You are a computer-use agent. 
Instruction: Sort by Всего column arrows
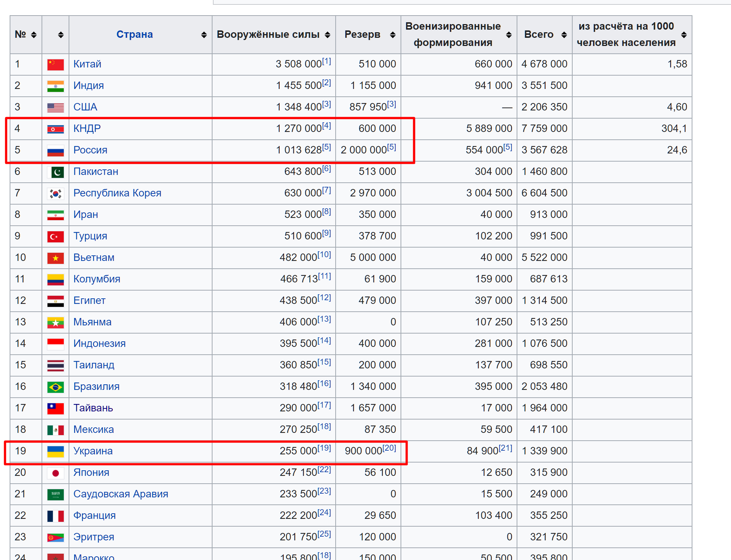coord(564,35)
